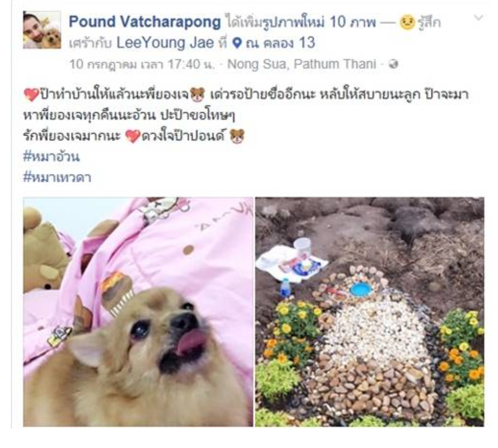The width and height of the screenshot is (498, 448).
Task: Click the dog emoji ending the post text
Action: click(237, 136)
